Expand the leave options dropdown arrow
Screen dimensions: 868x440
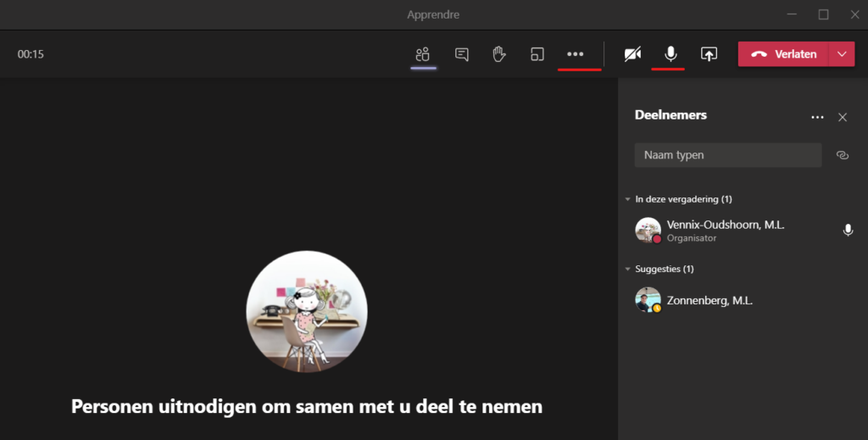(x=842, y=54)
